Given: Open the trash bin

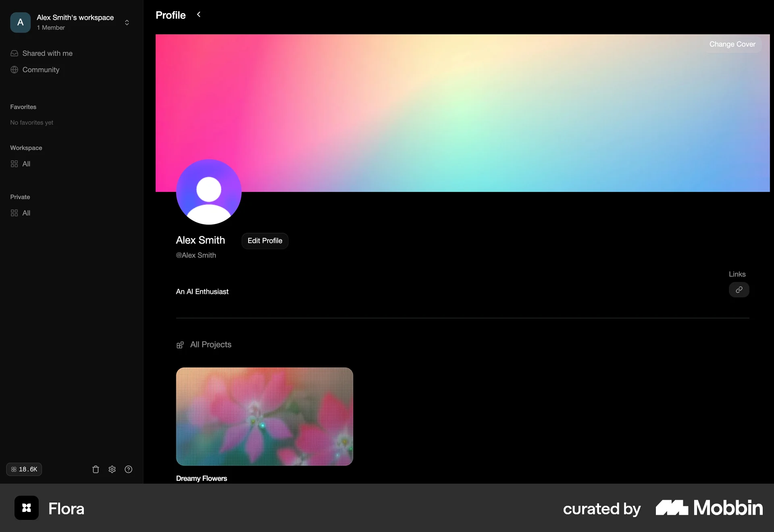Looking at the screenshot, I should tap(95, 469).
